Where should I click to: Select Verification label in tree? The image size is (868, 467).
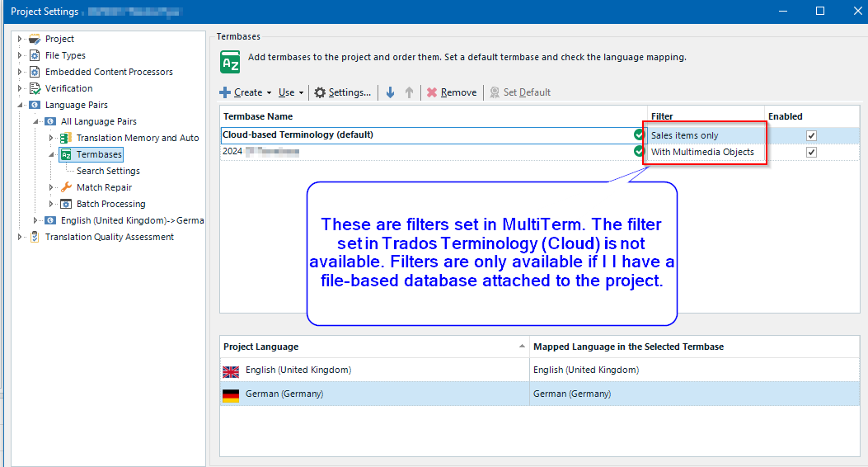pos(68,88)
